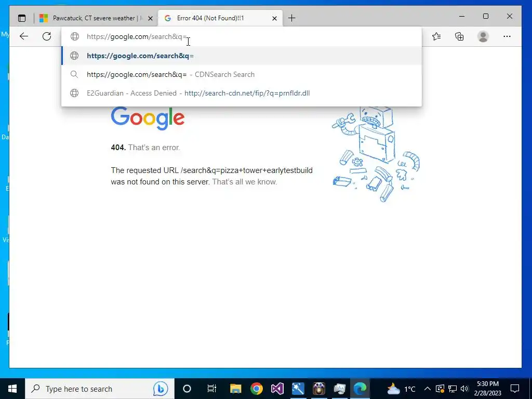Go back to the previous page
Viewport: 532px width, 399px height.
click(24, 36)
